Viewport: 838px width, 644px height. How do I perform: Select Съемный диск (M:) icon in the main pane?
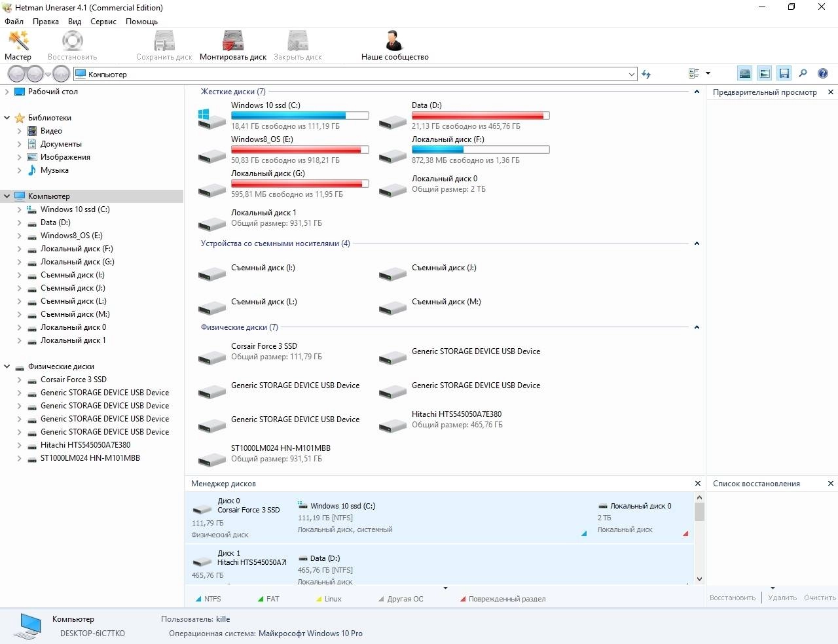tap(393, 307)
